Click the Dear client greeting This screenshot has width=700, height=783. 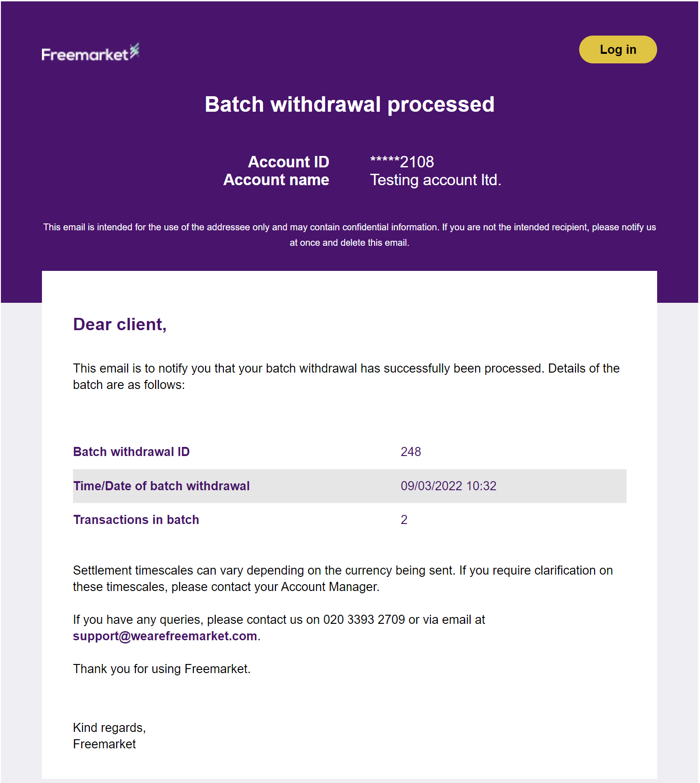(x=120, y=324)
